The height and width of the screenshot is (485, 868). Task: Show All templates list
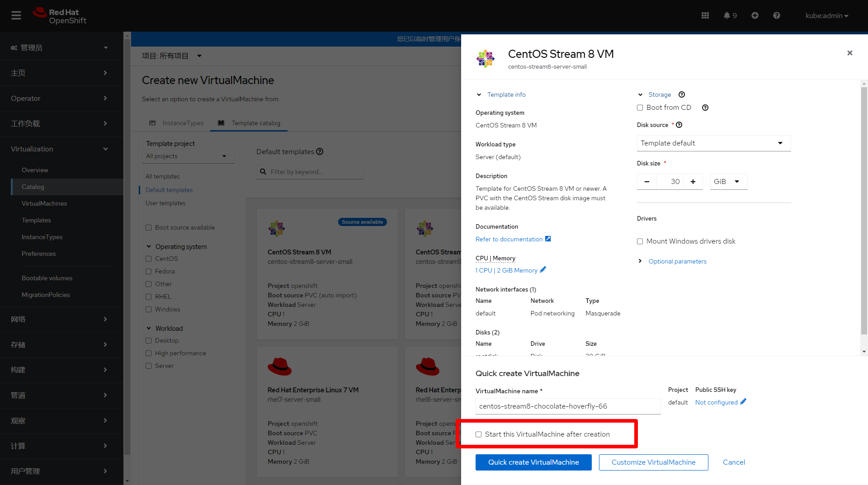(162, 176)
